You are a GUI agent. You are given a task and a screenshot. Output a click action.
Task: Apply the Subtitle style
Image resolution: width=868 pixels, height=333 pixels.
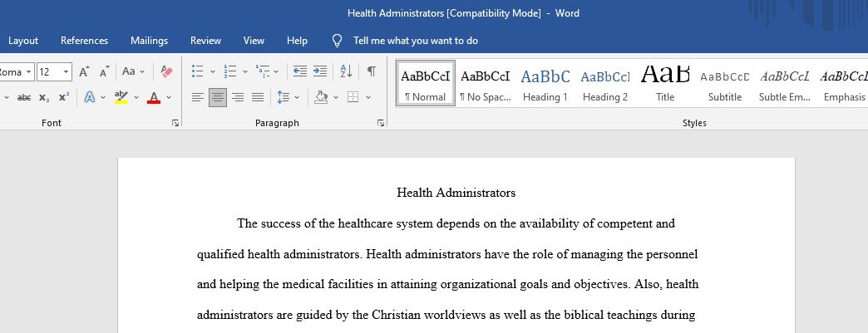tap(725, 83)
